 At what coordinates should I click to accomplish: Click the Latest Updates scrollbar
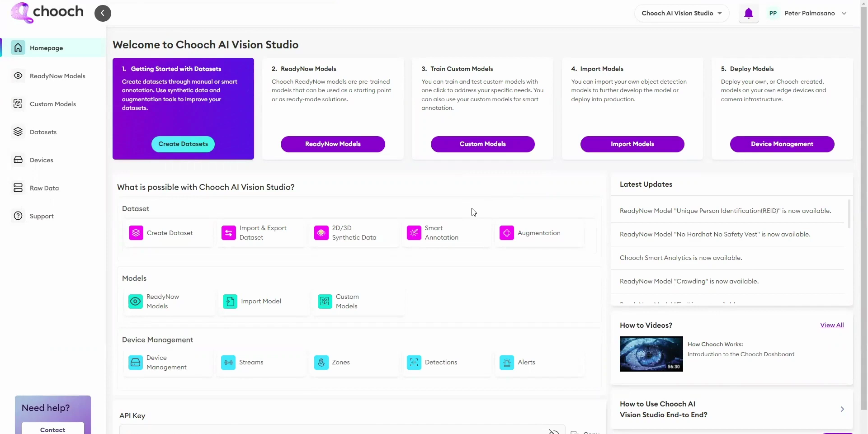click(849, 214)
